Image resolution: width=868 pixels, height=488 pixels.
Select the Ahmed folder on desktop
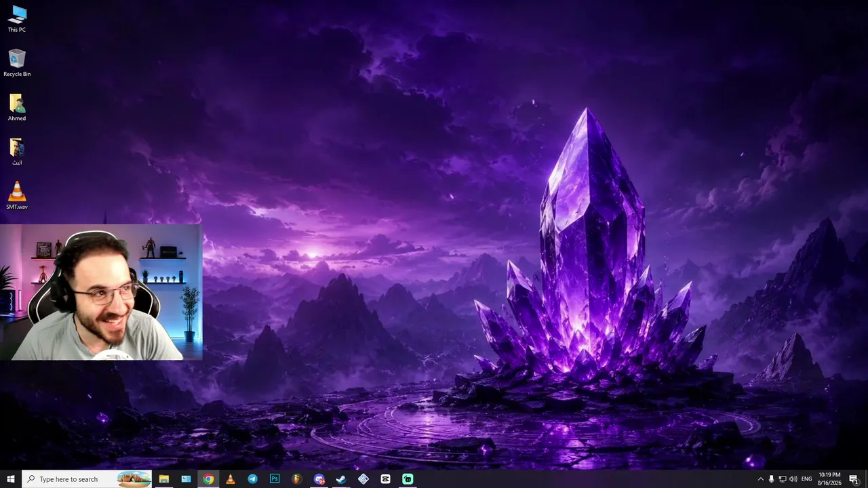point(17,107)
